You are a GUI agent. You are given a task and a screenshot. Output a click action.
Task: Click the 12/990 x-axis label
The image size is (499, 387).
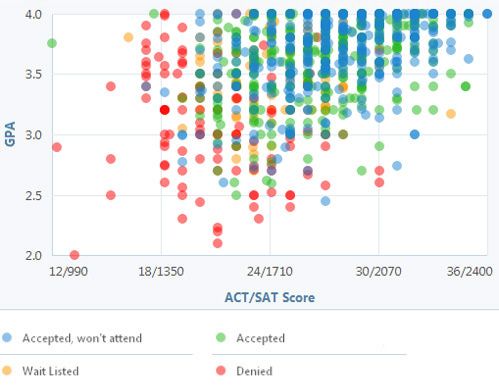(x=68, y=271)
